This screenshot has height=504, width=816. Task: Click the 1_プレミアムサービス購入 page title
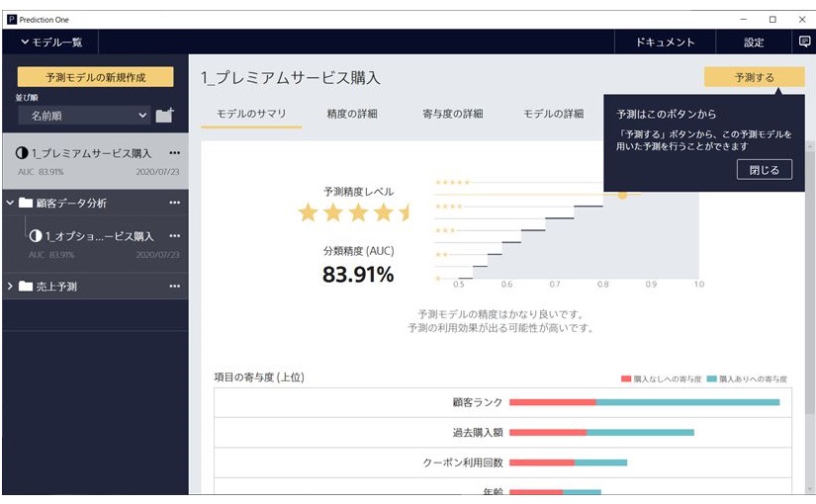click(291, 77)
